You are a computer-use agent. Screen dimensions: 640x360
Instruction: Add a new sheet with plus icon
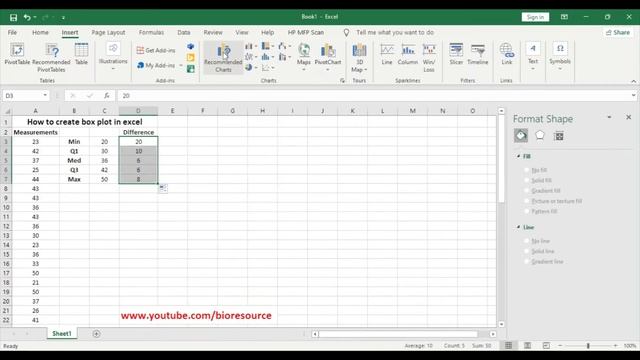[96, 334]
